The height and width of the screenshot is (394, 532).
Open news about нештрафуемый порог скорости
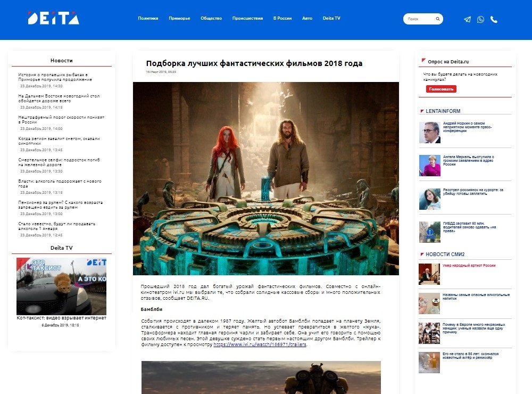(61, 120)
